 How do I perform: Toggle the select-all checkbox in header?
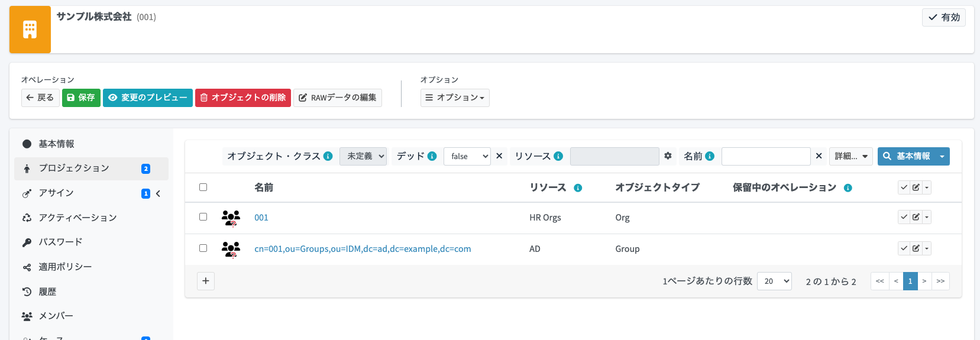203,187
